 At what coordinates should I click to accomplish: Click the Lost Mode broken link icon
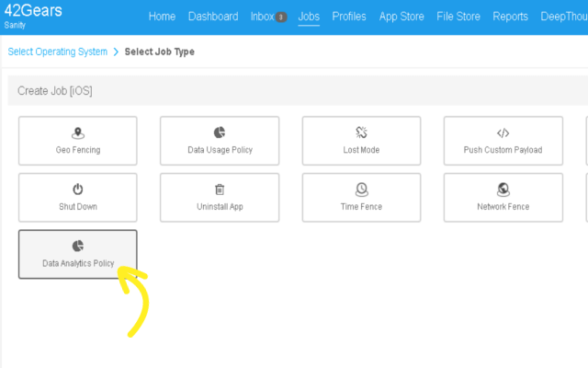coord(361,132)
